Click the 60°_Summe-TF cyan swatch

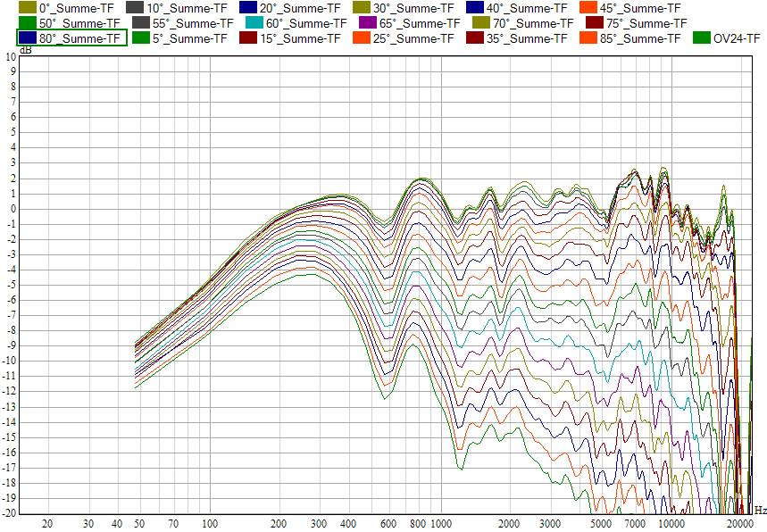tap(254, 23)
